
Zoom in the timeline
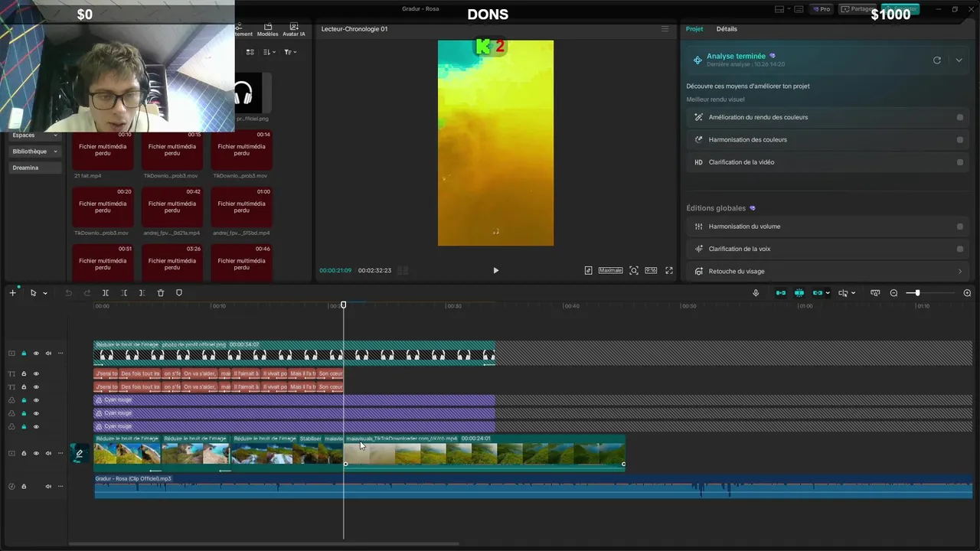tap(967, 293)
